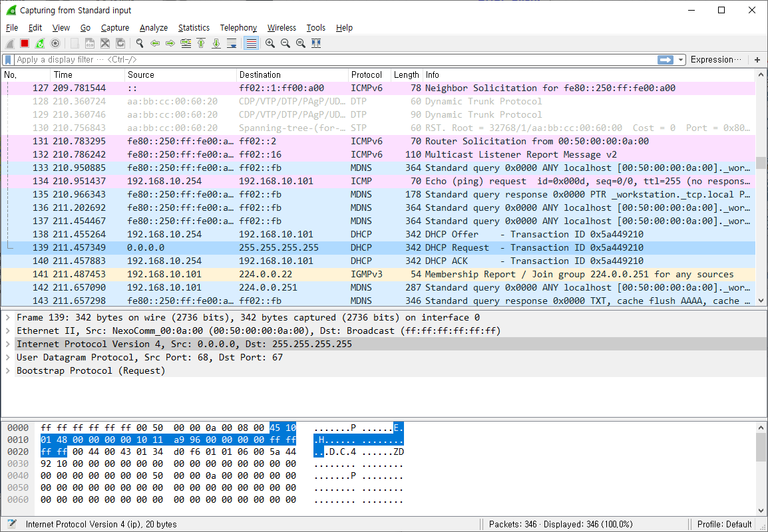Click the hex dump pane scrollbar thumb
The width and height of the screenshot is (768, 532).
click(761, 448)
